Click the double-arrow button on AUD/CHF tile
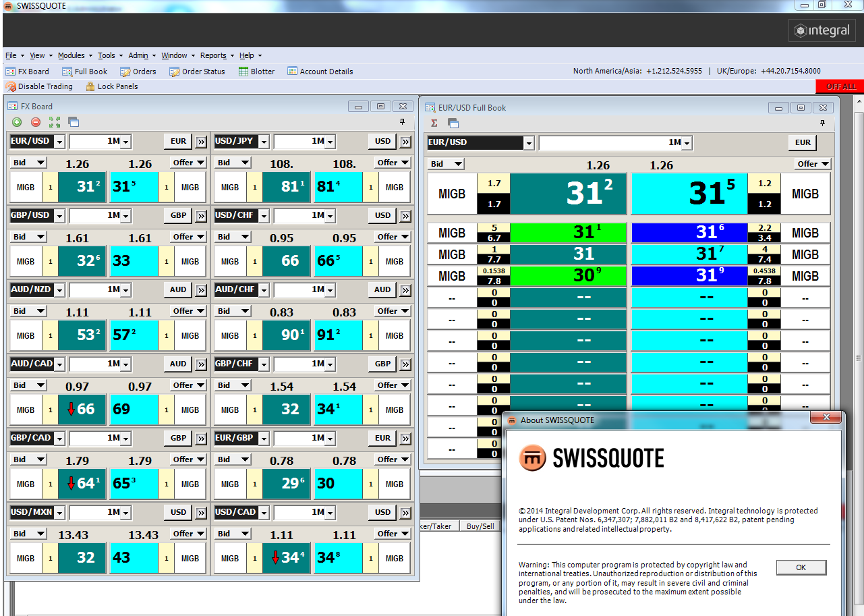The image size is (864, 616). coord(405,290)
